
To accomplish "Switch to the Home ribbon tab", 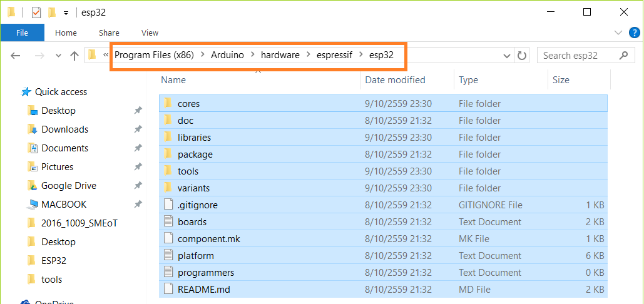I will click(66, 33).
